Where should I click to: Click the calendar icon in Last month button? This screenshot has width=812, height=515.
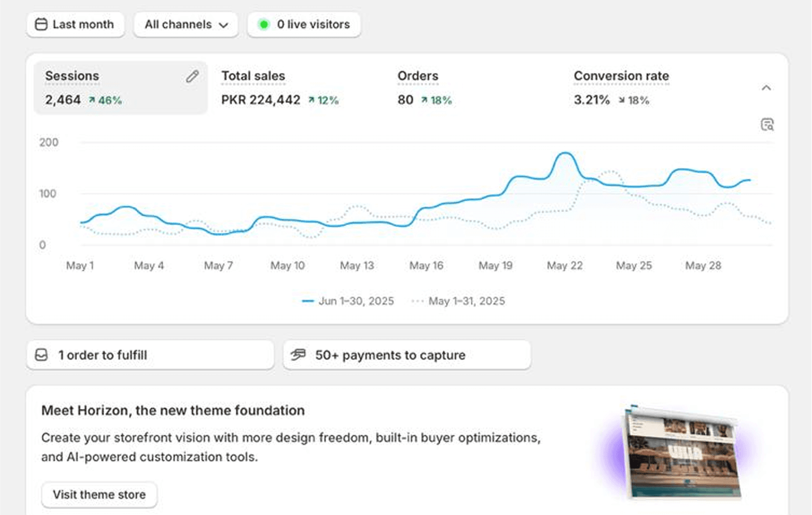click(x=41, y=24)
